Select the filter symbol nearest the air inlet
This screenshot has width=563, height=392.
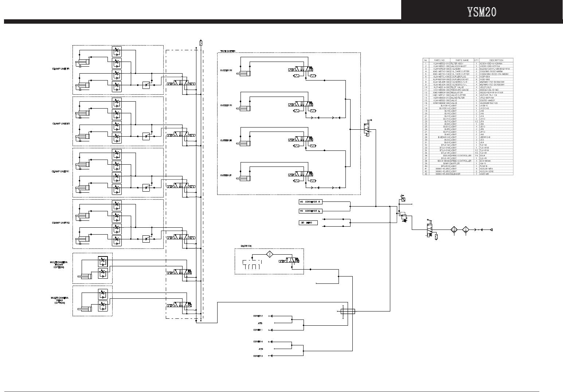click(x=465, y=230)
